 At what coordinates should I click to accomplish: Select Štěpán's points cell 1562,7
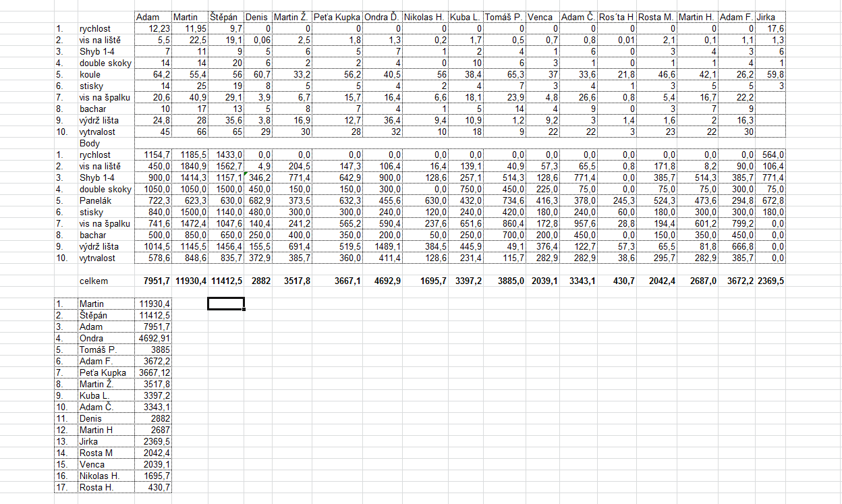coord(226,166)
